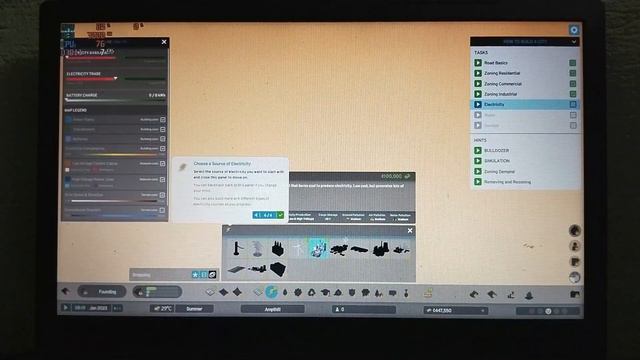This screenshot has width=640, height=360.
Task: Toggle the Electricity task checkbox
Action: (x=573, y=104)
